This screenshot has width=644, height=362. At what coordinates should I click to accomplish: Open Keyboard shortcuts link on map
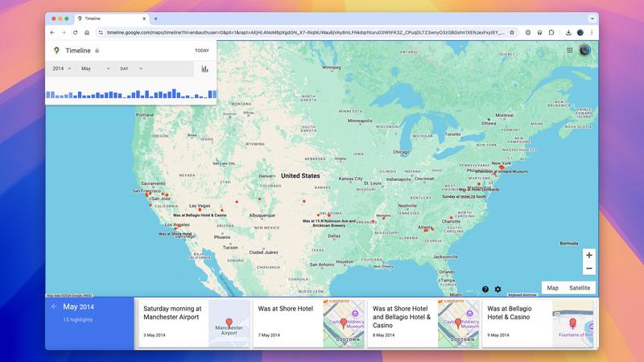coord(522,294)
